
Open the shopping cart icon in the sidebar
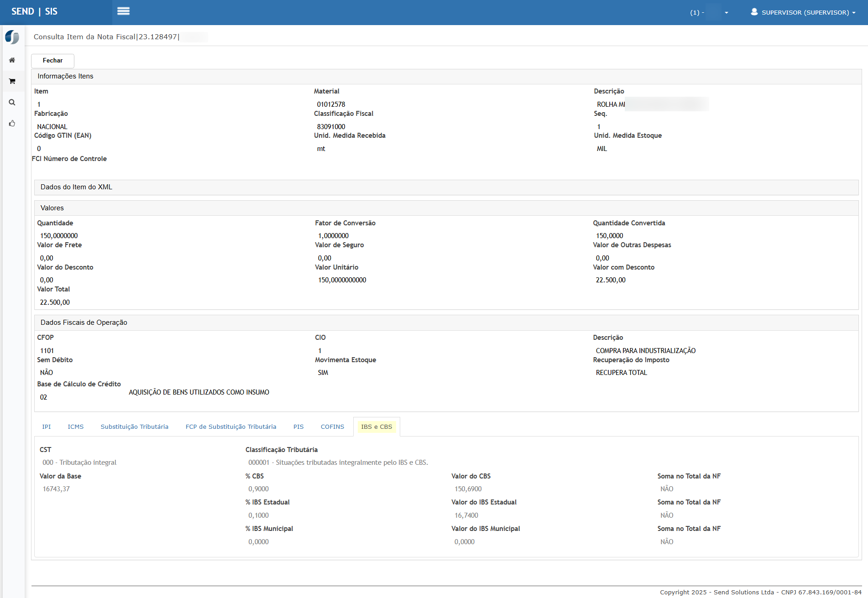point(12,81)
